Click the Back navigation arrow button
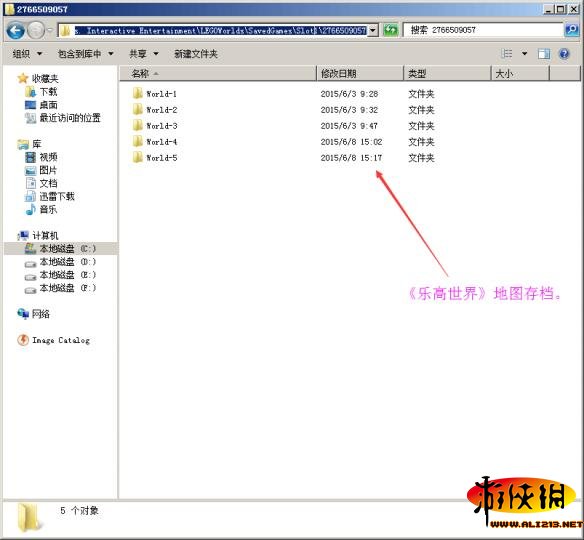The image size is (584, 540). coord(16,30)
